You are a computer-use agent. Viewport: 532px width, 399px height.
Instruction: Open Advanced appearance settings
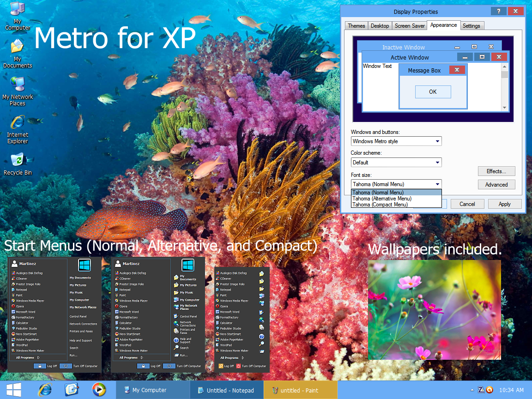click(496, 184)
